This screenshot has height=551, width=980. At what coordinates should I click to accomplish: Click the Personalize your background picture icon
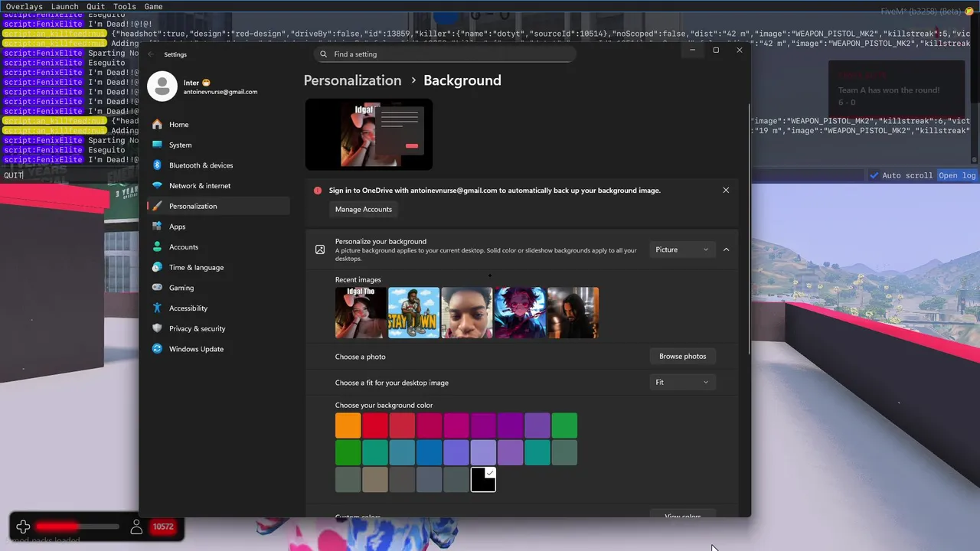point(320,249)
